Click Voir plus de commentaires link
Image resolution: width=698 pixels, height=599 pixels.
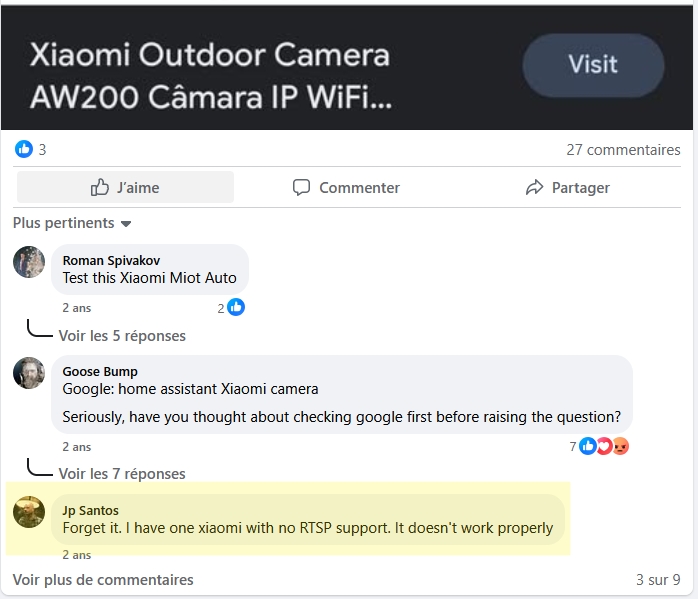[x=103, y=579]
